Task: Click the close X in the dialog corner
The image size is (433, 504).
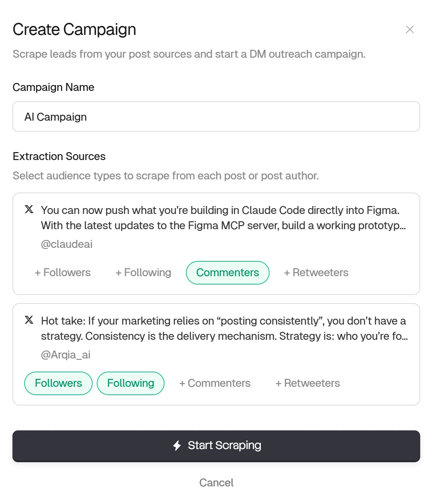Action: (x=410, y=29)
